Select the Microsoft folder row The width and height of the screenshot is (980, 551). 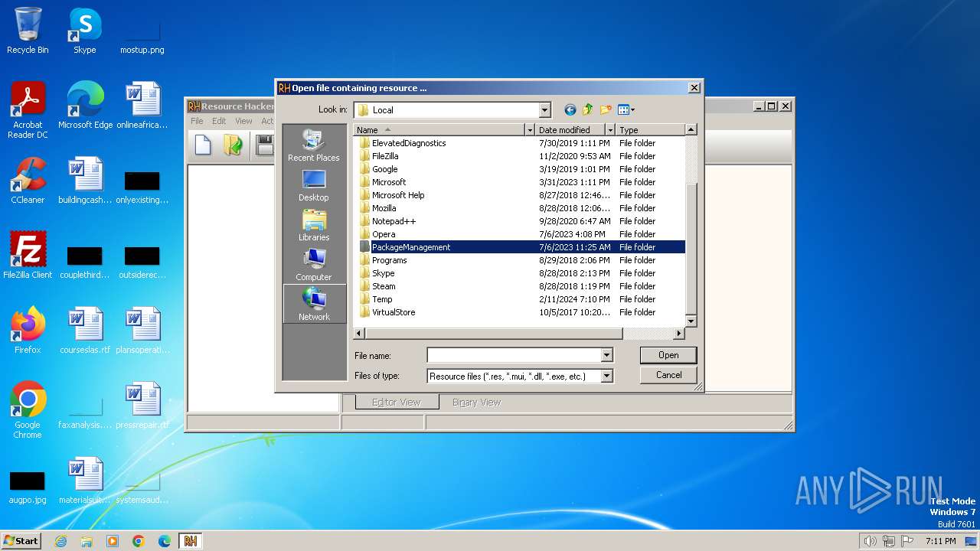click(x=520, y=182)
